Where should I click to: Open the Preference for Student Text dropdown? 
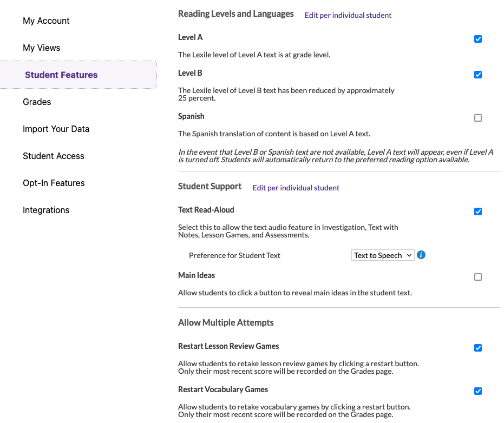pos(383,255)
